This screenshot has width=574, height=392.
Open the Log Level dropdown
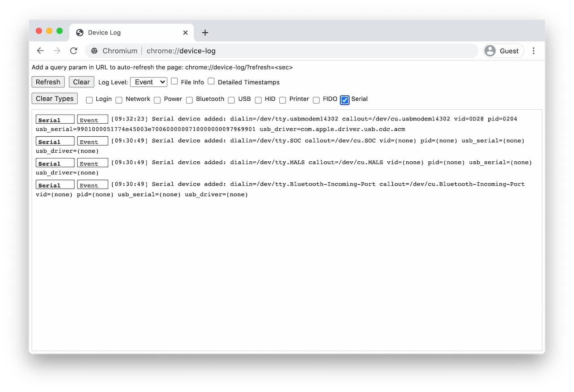point(148,82)
